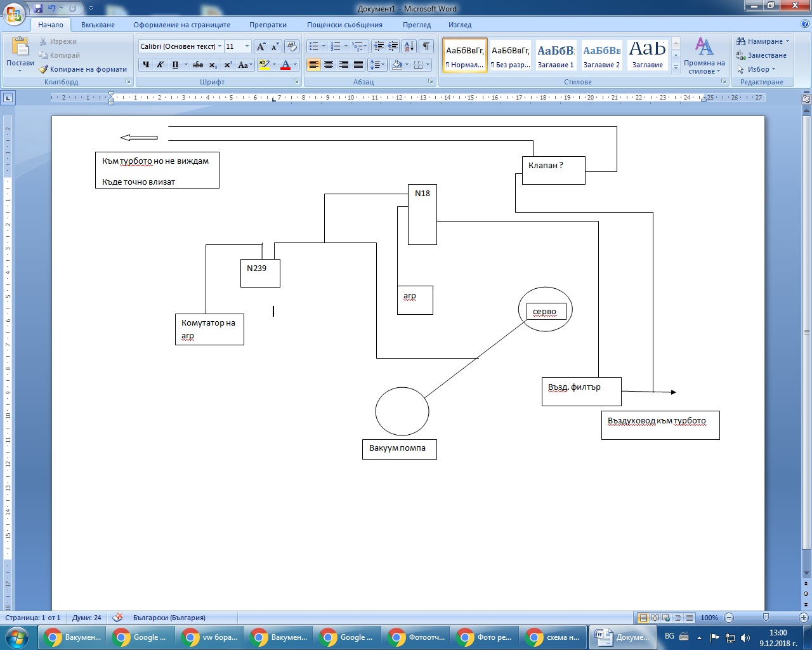812x650 pixels.
Task: Open the Calibri font name dropdown
Action: [220, 46]
